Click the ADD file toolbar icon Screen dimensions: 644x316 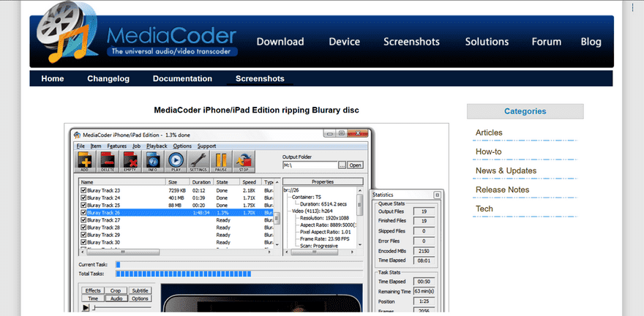pyautogui.click(x=84, y=162)
